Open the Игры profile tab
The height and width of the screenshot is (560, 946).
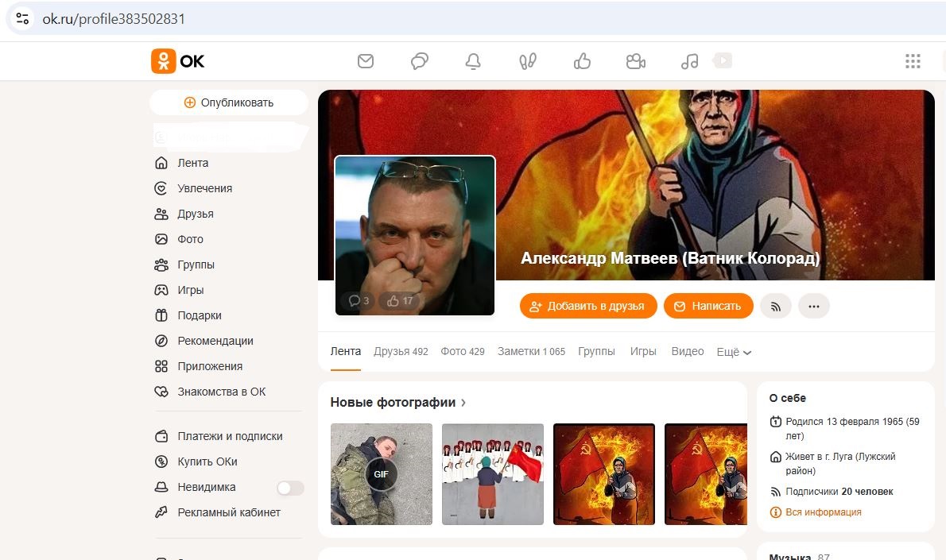[643, 351]
